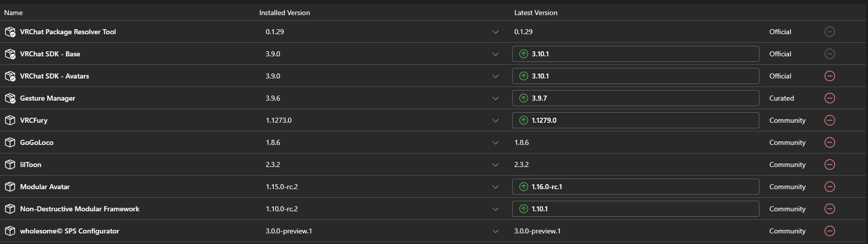Image resolution: width=868 pixels, height=244 pixels.
Task: Click the remove icon for VRChat SDK - Avatars
Action: tap(830, 76)
